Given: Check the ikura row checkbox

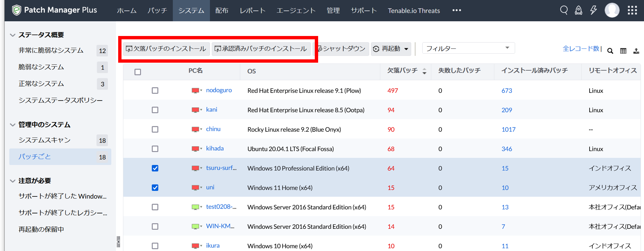Looking at the screenshot, I should [155, 246].
